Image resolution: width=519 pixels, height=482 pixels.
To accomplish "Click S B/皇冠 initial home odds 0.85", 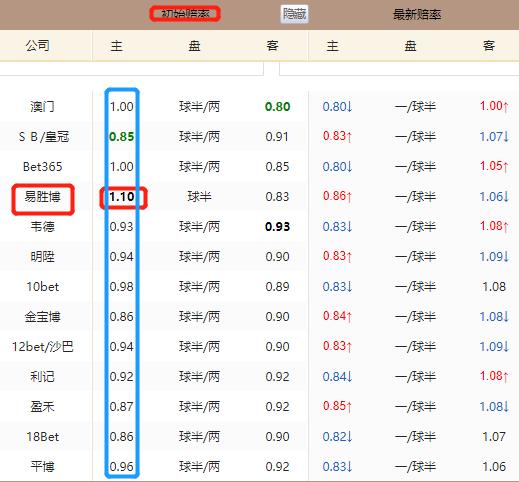I will click(122, 137).
